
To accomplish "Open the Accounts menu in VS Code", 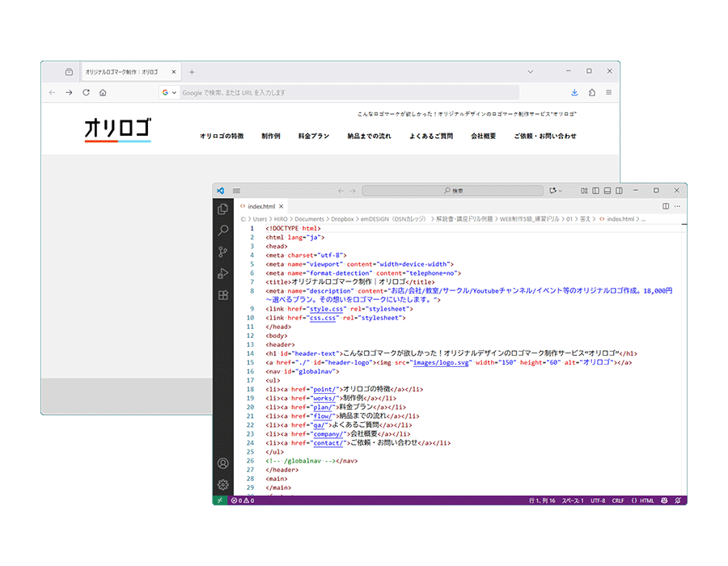I will 223,464.
